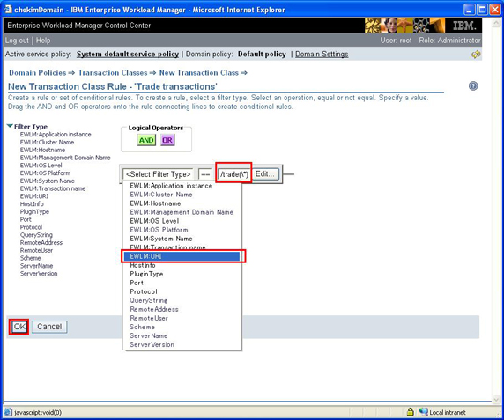Choose ServerVersion in the dropdown list
Screen dimensions: 504x420
click(x=182, y=344)
